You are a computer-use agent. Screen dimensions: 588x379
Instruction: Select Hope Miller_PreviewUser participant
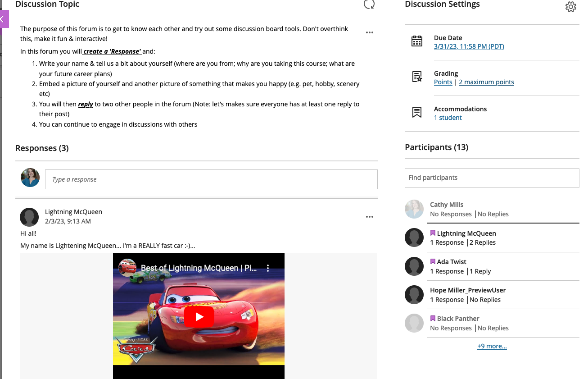coord(468,290)
